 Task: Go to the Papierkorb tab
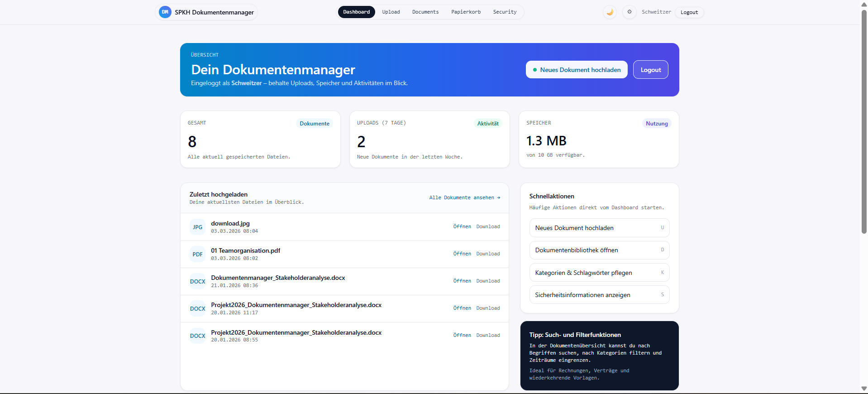pos(466,12)
